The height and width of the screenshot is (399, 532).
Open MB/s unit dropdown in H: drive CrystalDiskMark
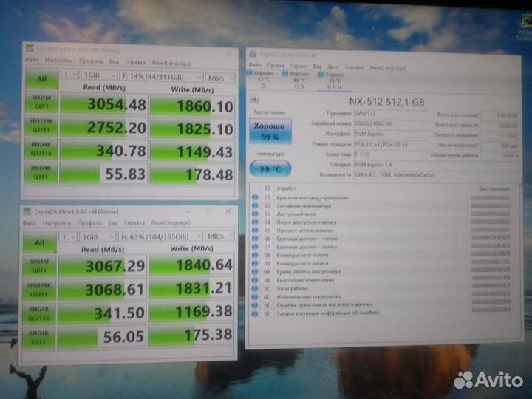219,236
